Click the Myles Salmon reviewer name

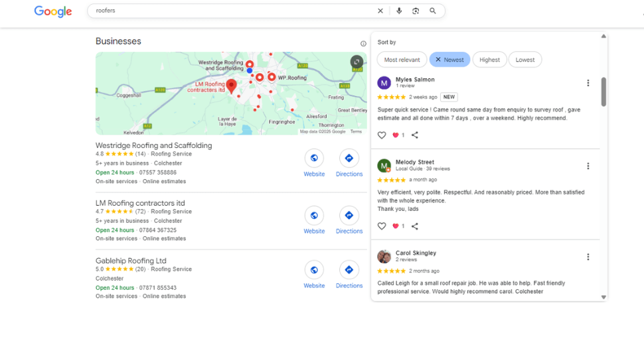415,80
